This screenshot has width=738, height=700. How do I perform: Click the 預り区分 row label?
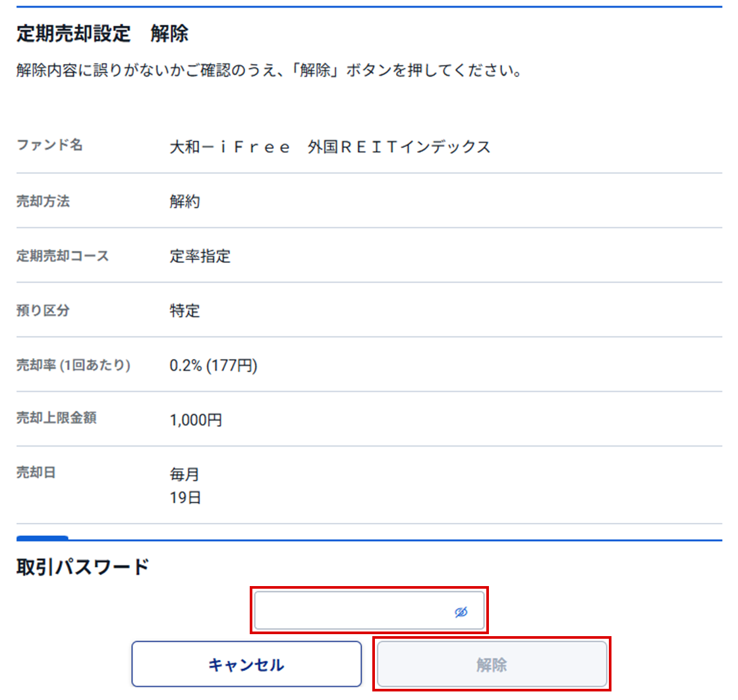(x=43, y=311)
